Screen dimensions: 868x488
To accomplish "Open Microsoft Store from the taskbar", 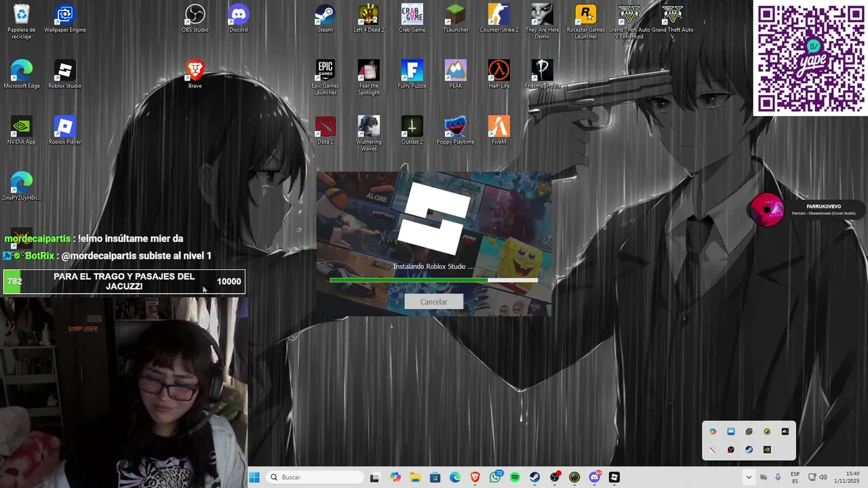I will (x=435, y=477).
